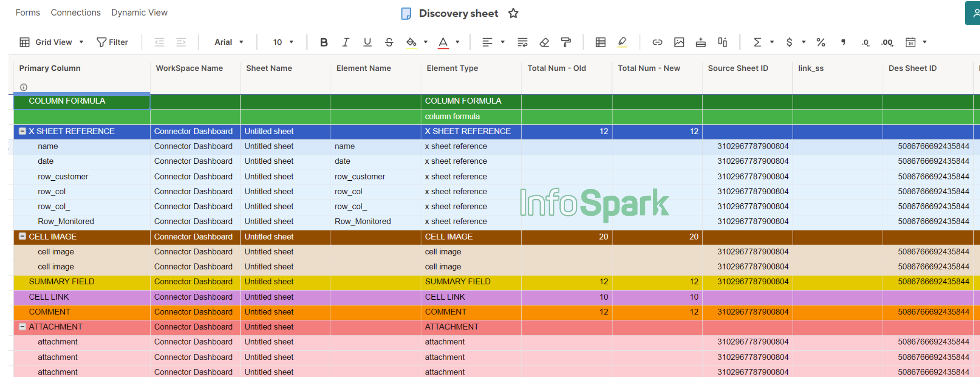This screenshot has height=377, width=980.
Task: Insert an image into cell
Action: pos(679,42)
